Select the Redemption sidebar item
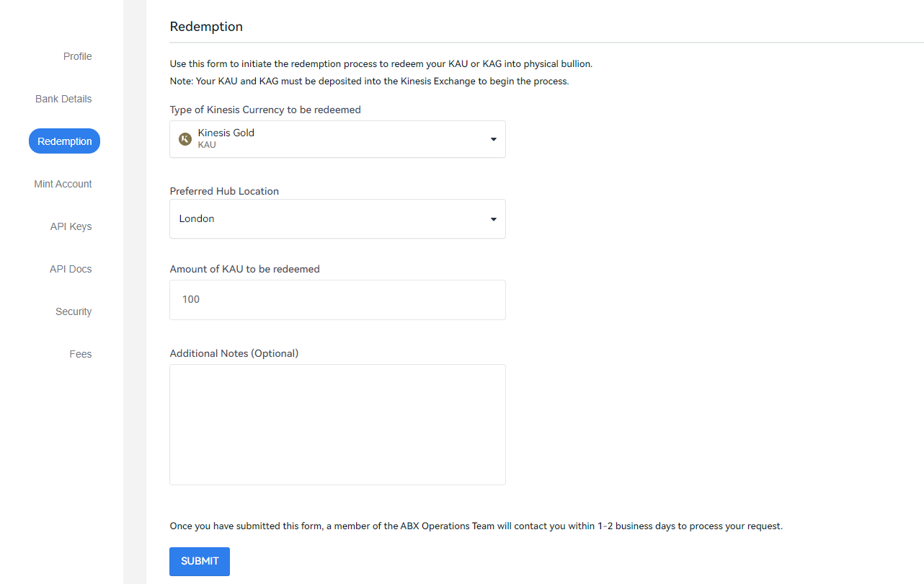924x584 pixels. (x=64, y=141)
